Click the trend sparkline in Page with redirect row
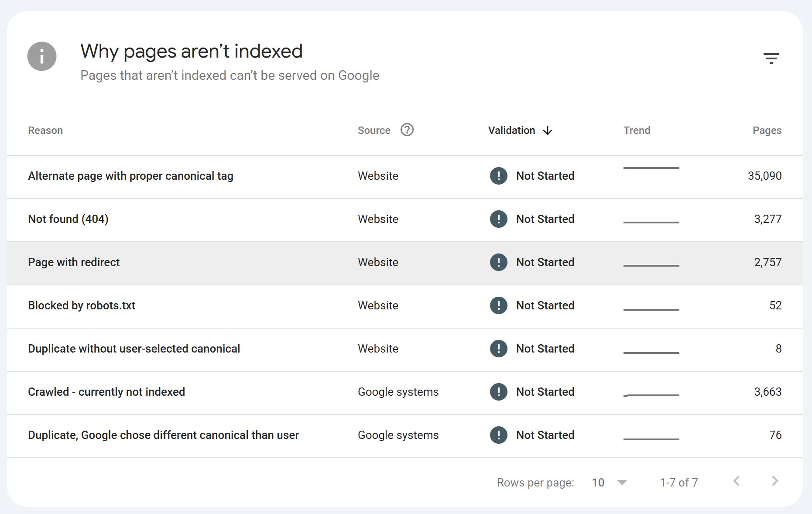Screen dimensions: 812x514 [651, 265]
